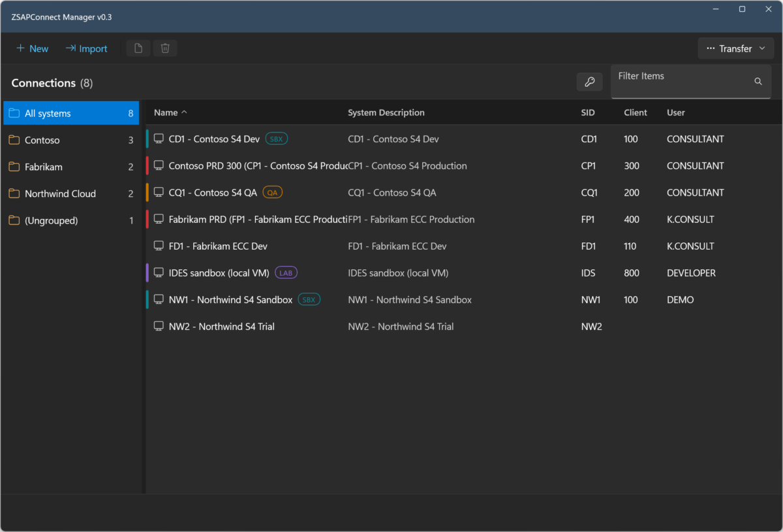Click the monitor icon of the CQ1 row
The height and width of the screenshot is (532, 783).
tap(159, 192)
